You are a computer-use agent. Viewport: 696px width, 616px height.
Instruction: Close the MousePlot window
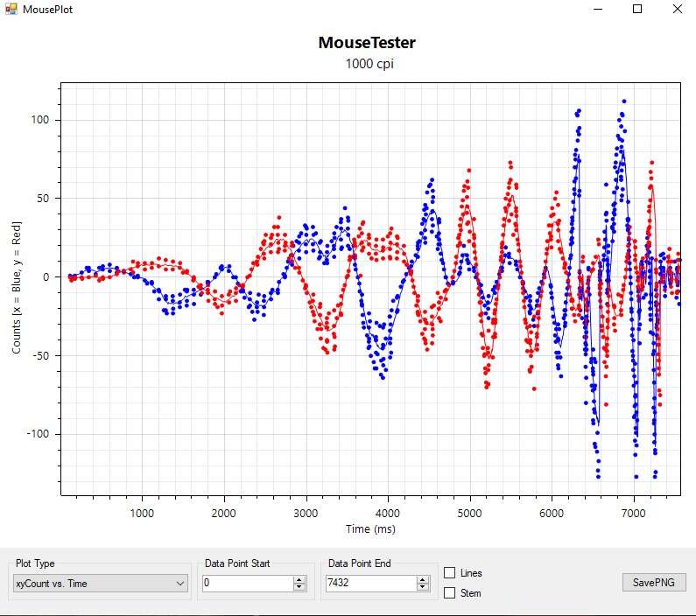[x=677, y=10]
